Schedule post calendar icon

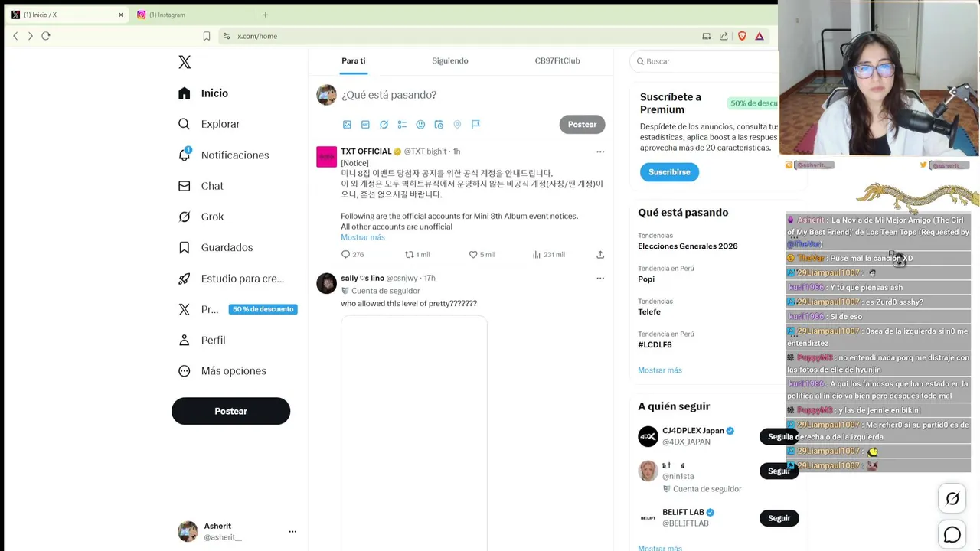439,125
